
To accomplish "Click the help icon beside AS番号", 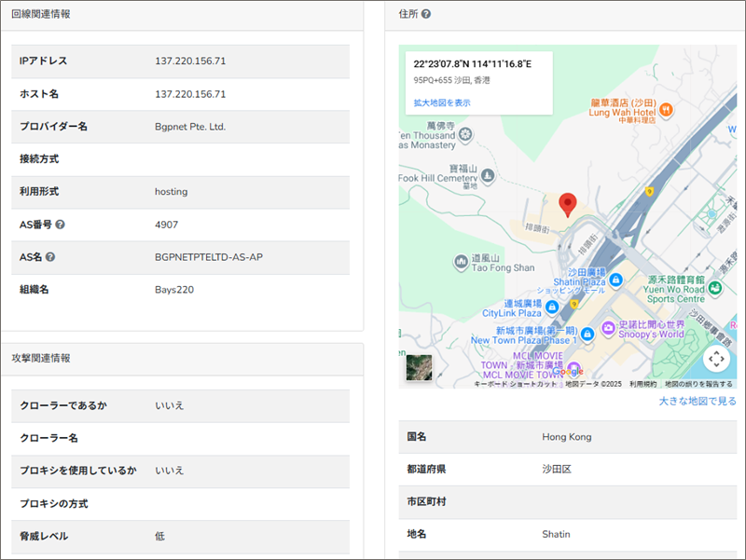I will pyautogui.click(x=60, y=225).
